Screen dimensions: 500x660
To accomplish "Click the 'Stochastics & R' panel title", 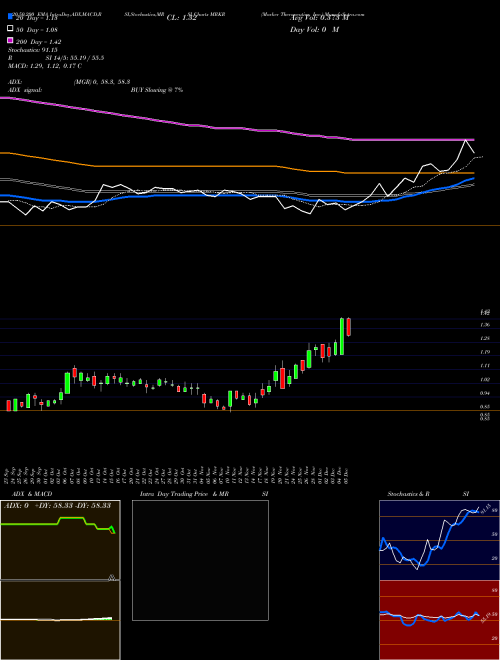I will (x=409, y=494).
